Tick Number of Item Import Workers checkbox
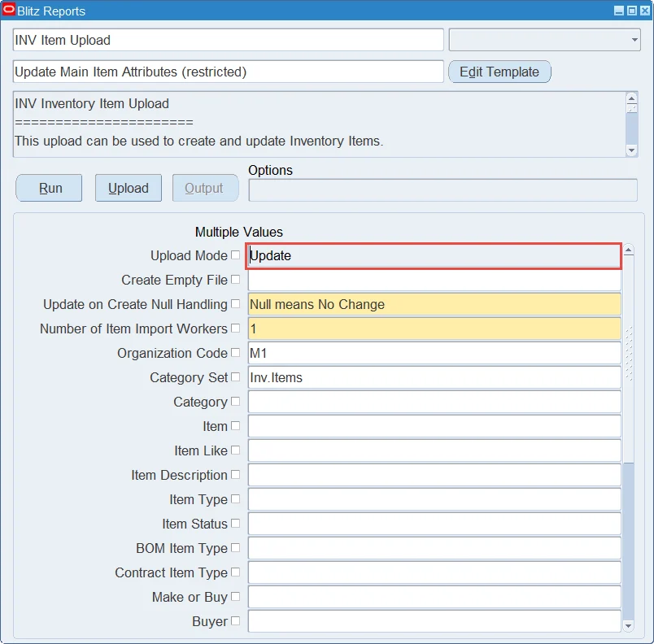Viewport: 654px width, 644px height. click(236, 328)
